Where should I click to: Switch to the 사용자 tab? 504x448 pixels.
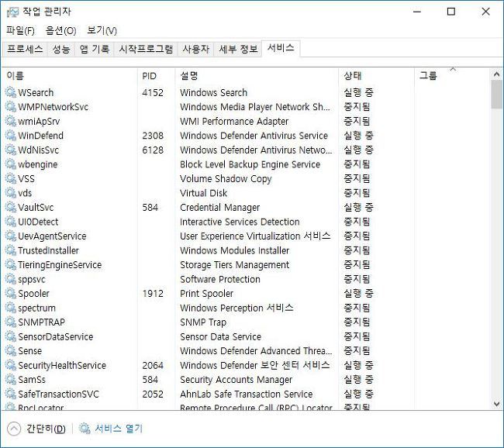pyautogui.click(x=195, y=49)
